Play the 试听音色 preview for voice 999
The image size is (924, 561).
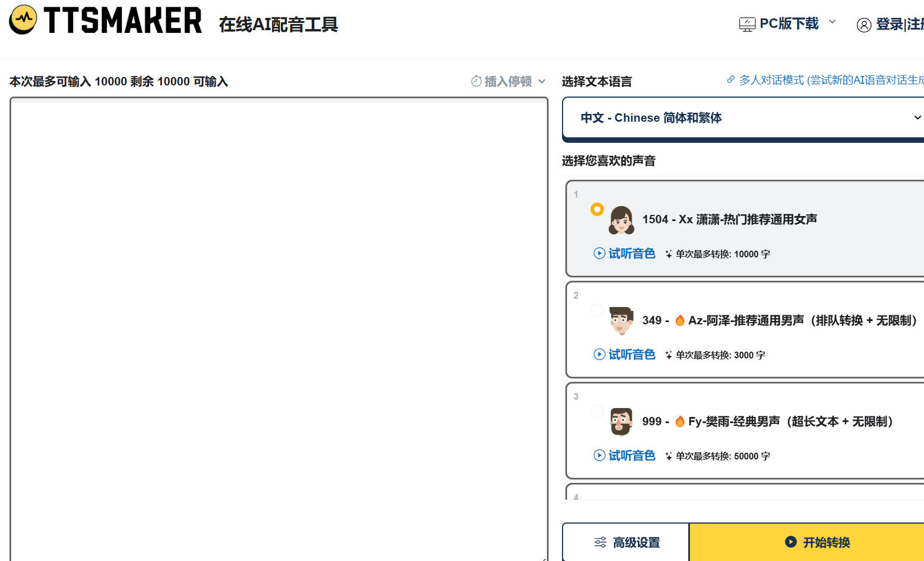tap(625, 455)
